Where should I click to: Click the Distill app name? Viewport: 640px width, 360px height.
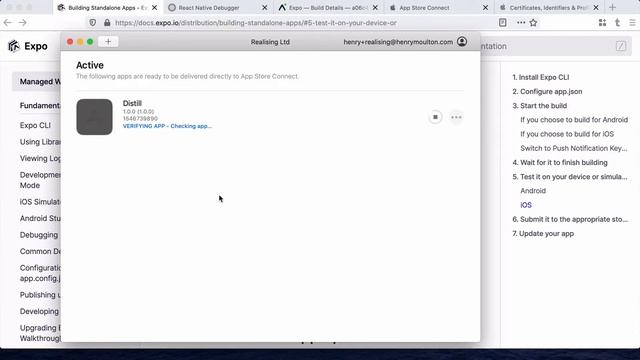(132, 103)
